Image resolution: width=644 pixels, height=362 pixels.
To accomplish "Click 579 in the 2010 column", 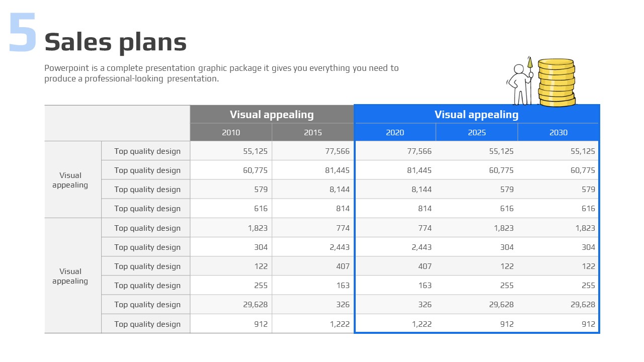I will [261, 189].
